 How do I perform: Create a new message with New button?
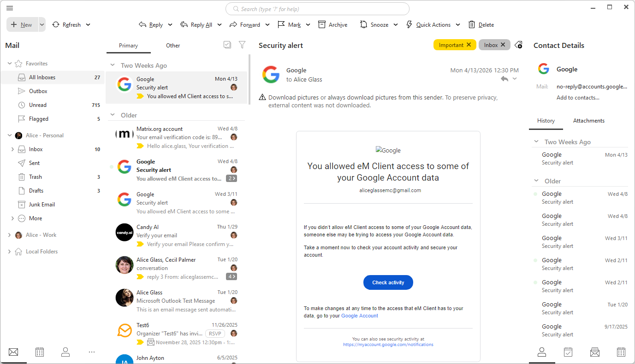pos(22,25)
